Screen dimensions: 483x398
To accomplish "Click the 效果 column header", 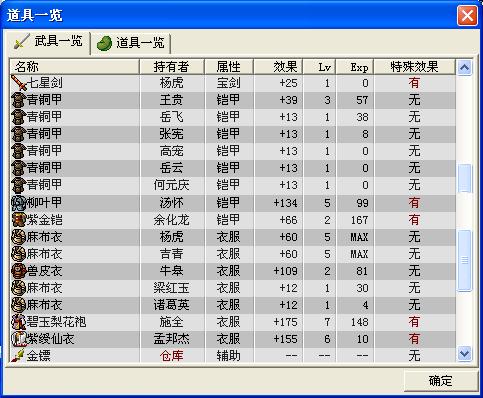I will pyautogui.click(x=278, y=67).
